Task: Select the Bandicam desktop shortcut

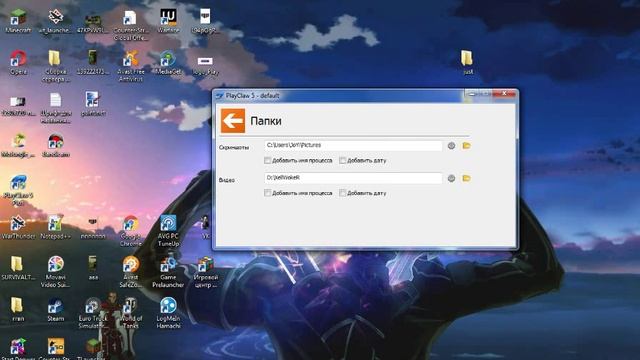Action: click(56, 145)
